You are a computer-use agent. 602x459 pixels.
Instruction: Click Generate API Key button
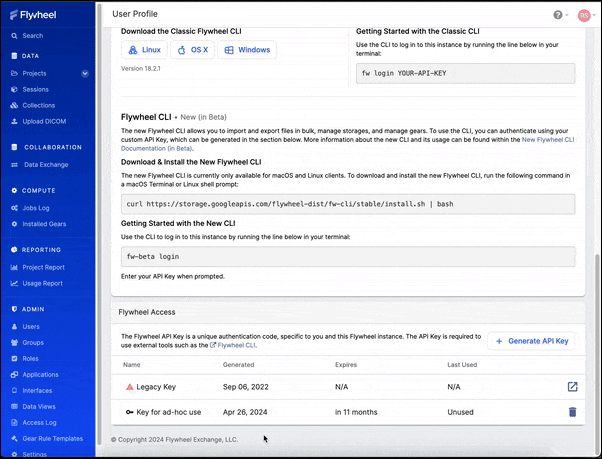tap(531, 341)
